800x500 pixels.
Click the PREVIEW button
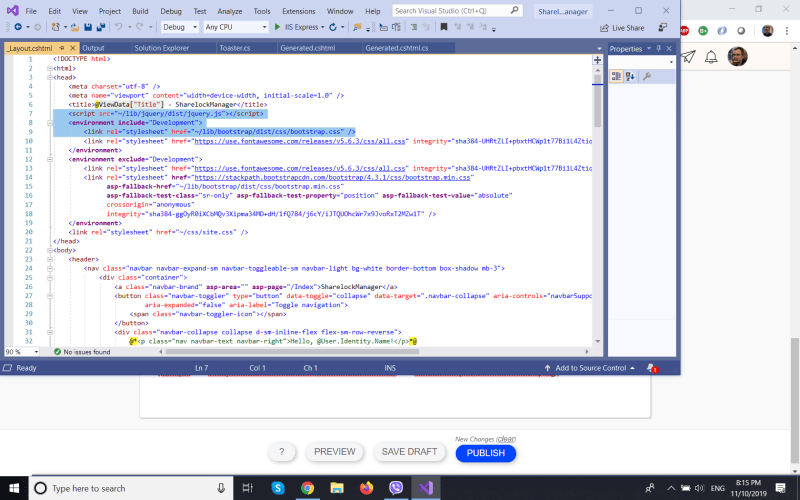pyautogui.click(x=335, y=452)
